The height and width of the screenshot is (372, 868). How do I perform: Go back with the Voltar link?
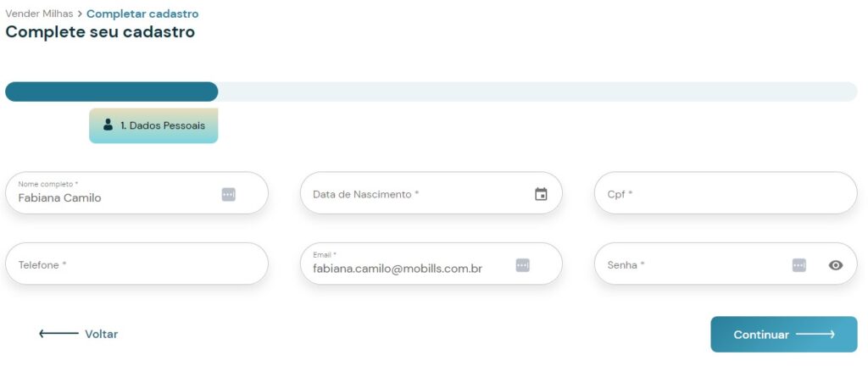(x=101, y=334)
